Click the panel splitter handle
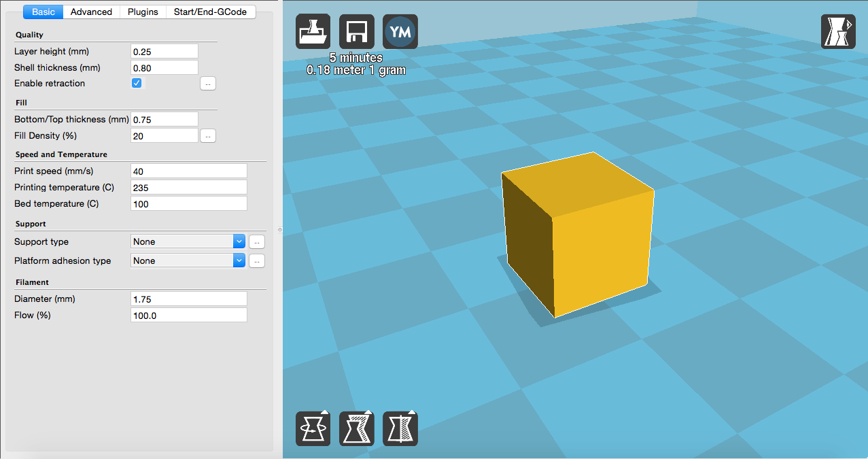 coord(279,230)
